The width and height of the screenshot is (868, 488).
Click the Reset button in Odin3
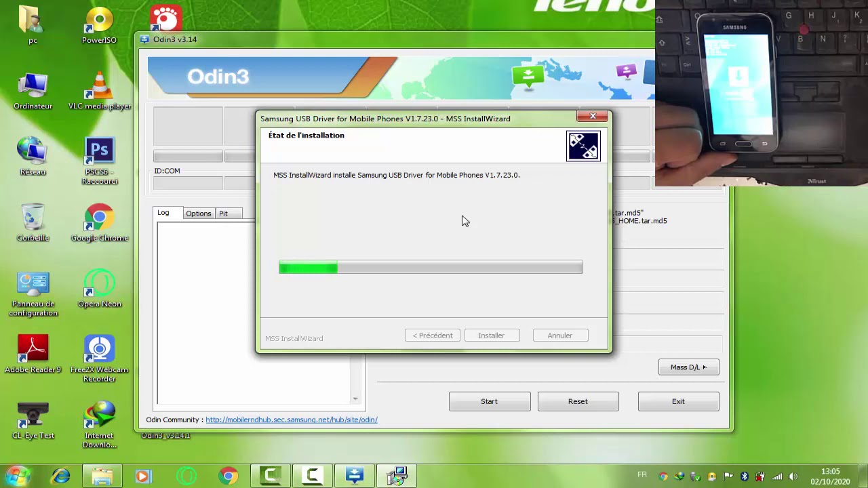[578, 401]
